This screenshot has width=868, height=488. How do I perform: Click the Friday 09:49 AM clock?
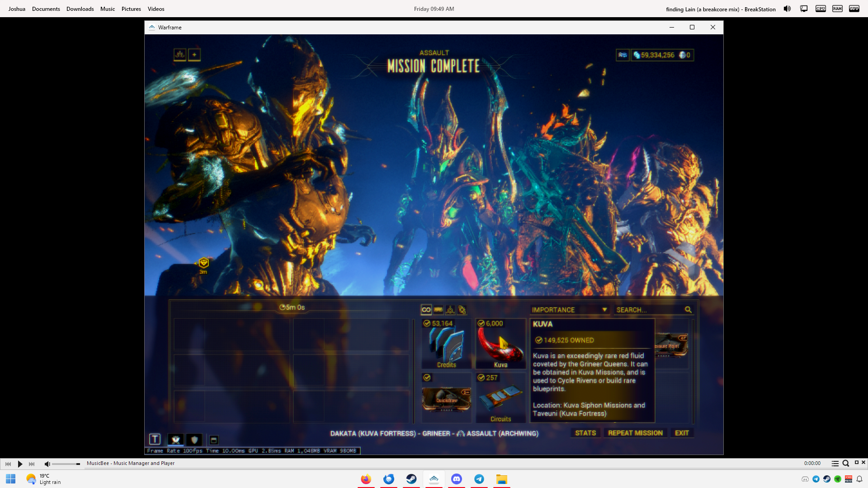[x=434, y=9]
